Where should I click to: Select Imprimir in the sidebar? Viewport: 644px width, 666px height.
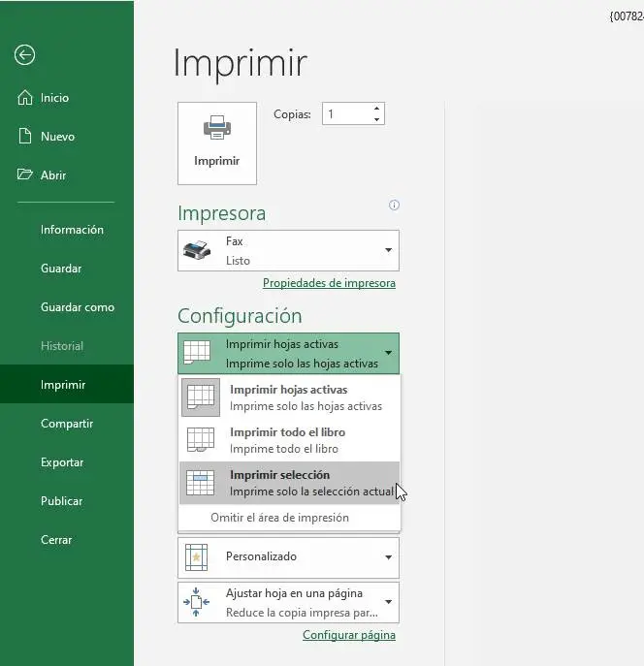tap(67, 385)
